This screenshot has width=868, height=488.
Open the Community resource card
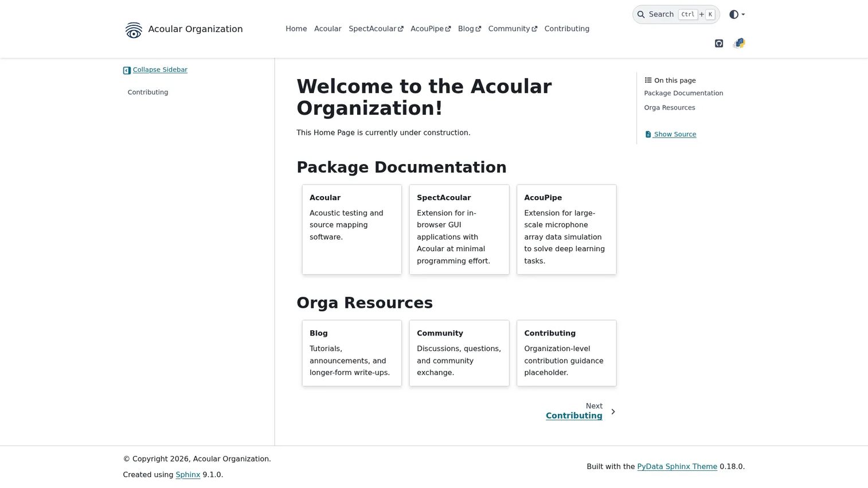click(x=459, y=353)
